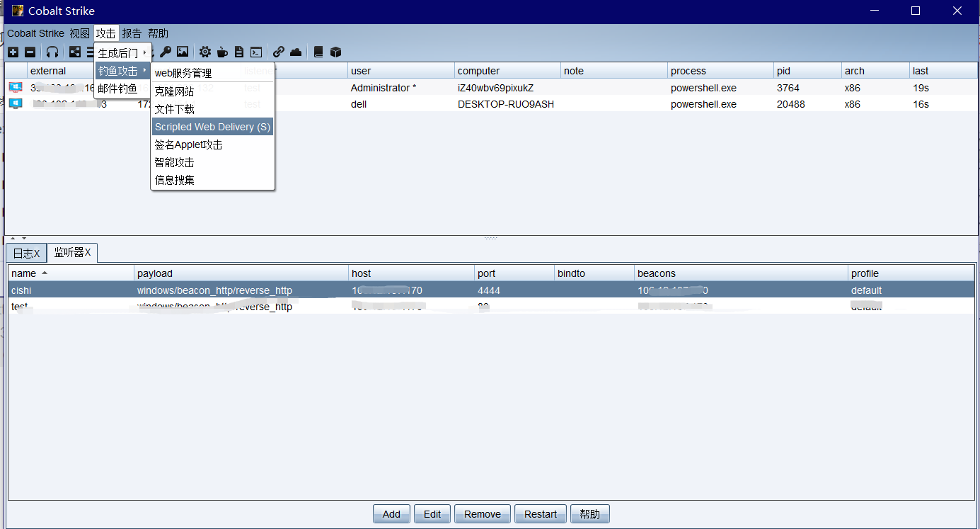Choose 邮件钓鱼 from the attack menu

click(122, 89)
